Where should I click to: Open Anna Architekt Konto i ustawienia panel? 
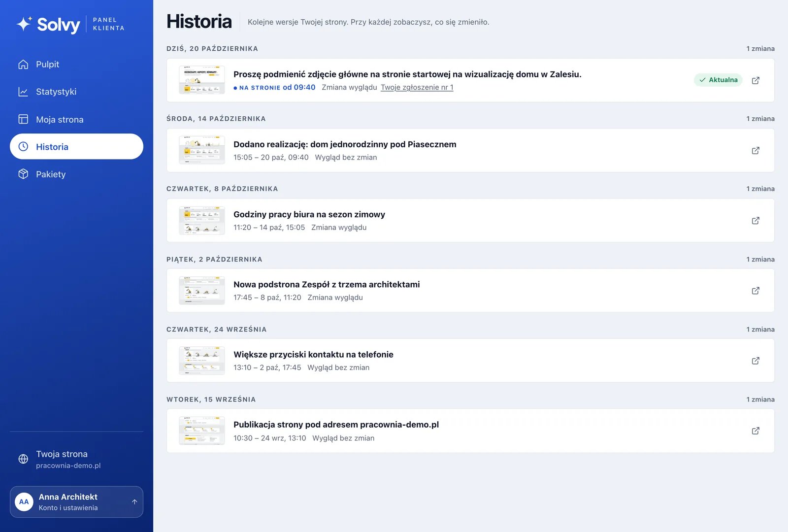76,502
